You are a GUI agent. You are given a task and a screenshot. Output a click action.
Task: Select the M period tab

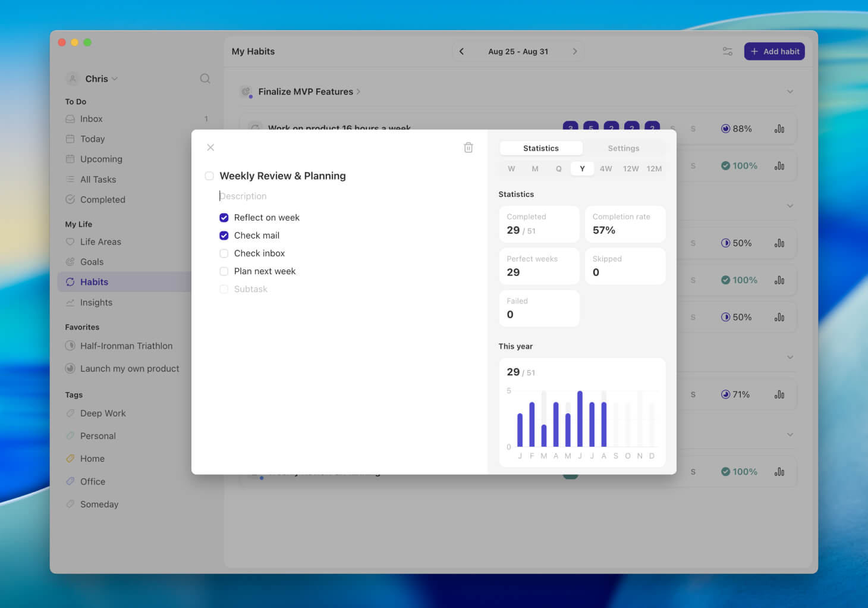tap(535, 169)
